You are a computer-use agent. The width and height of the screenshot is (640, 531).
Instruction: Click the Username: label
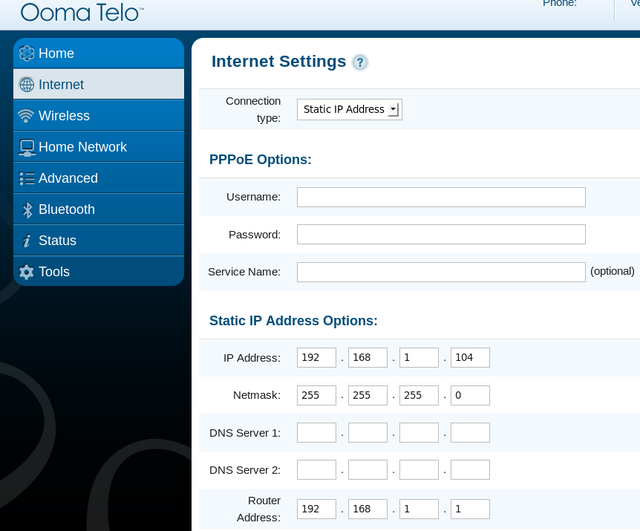(253, 197)
